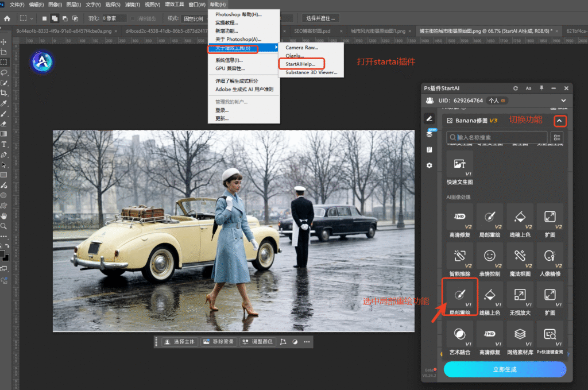Screen dimensions: 588x390
Task: Open the Edit Toolbar three-dots menu
Action: 4,237
